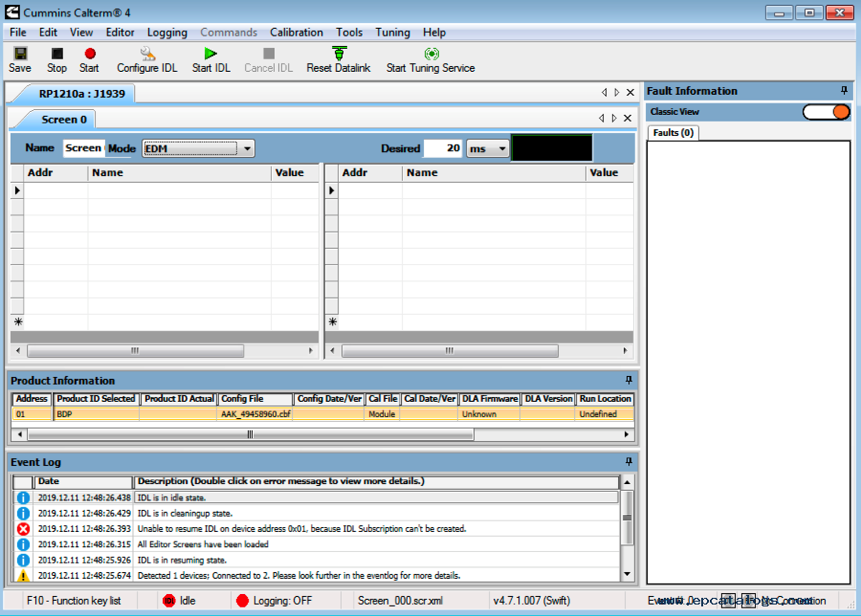This screenshot has width=861, height=616.
Task: Click the red Start record icon
Action: pos(90,54)
